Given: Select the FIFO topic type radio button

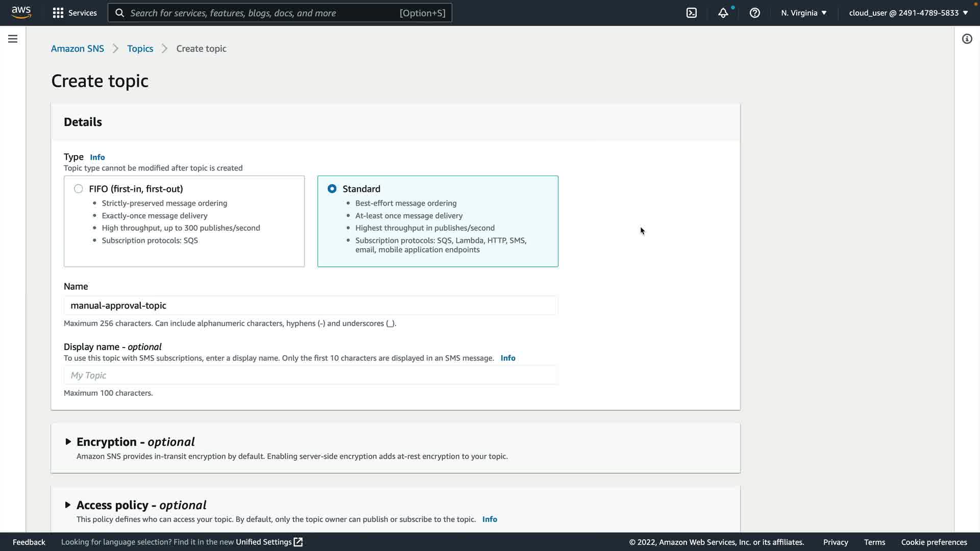Looking at the screenshot, I should click(x=78, y=189).
